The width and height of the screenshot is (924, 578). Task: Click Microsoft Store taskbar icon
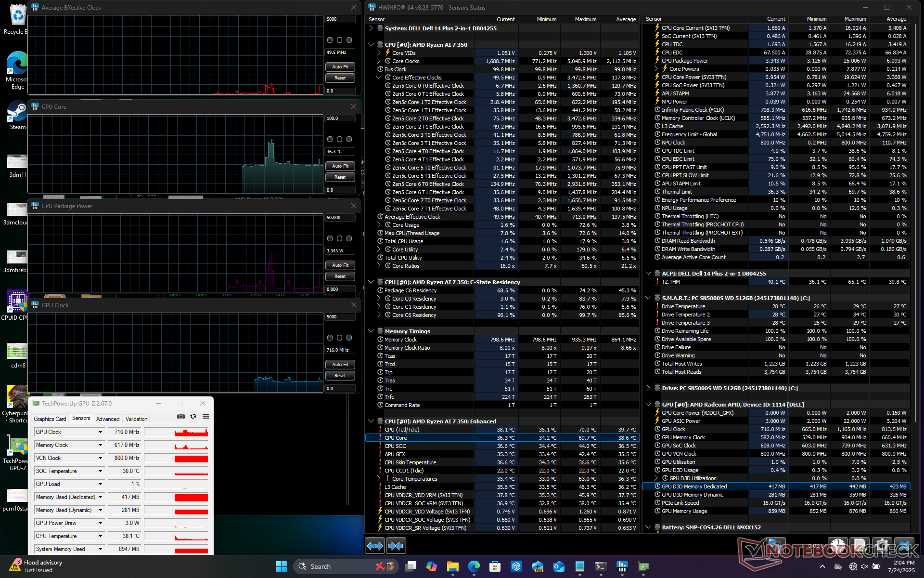pyautogui.click(x=495, y=566)
